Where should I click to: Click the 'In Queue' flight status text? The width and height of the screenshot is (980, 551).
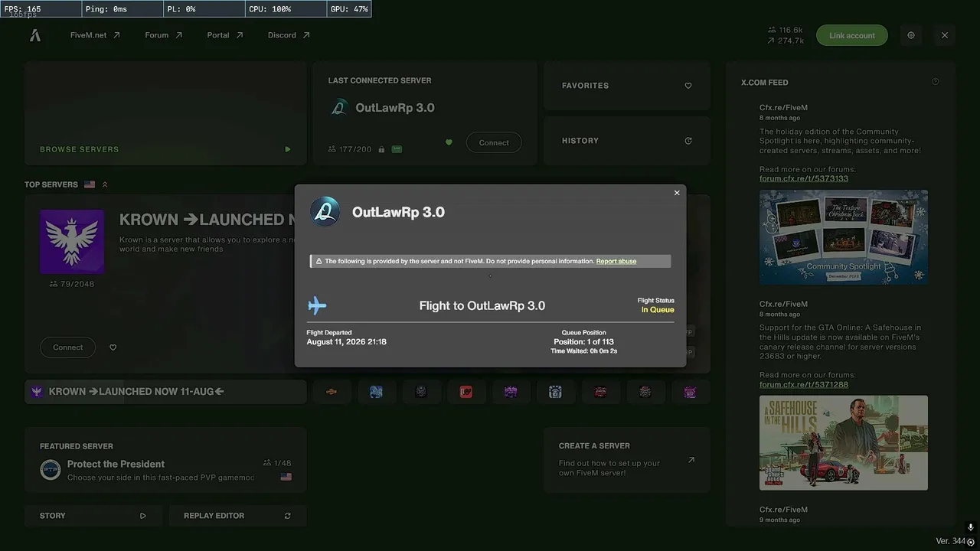pyautogui.click(x=658, y=310)
